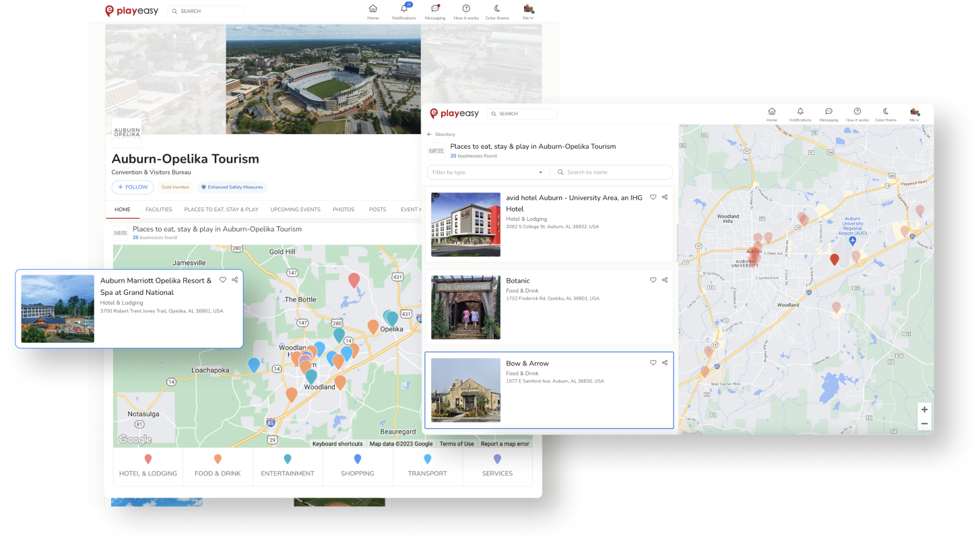Zoom out on the directory map
The image size is (980, 544).
(924, 423)
